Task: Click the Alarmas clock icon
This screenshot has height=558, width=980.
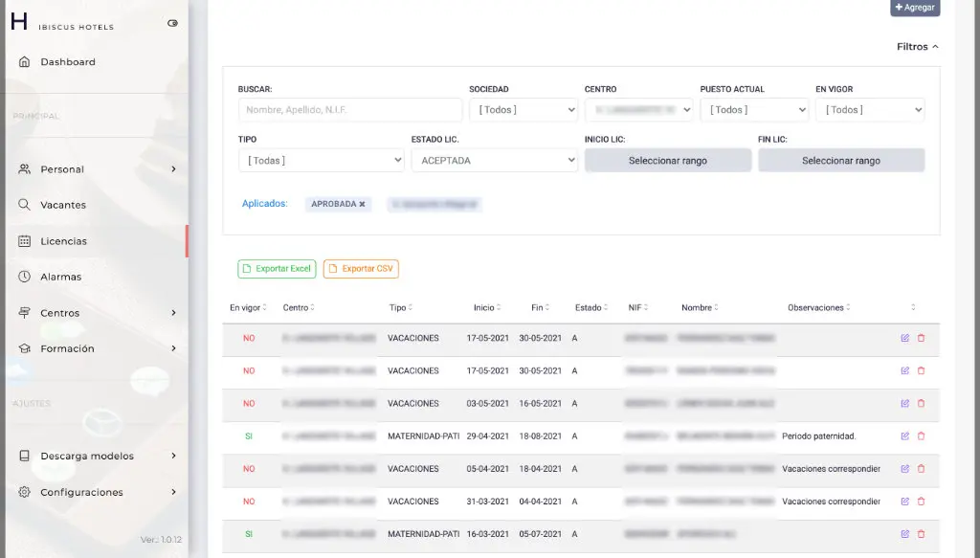Action: [24, 277]
